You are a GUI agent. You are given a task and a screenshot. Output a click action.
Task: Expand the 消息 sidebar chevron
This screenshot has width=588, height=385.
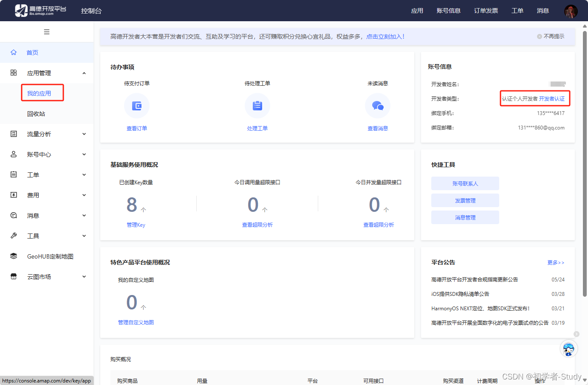pyautogui.click(x=84, y=216)
